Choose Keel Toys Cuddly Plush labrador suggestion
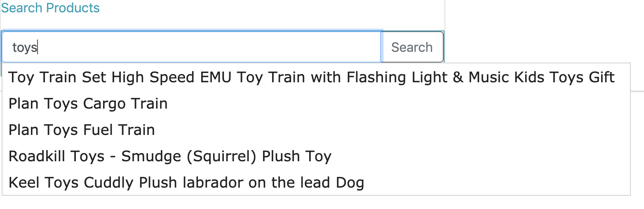This screenshot has width=644, height=209. click(x=316, y=182)
